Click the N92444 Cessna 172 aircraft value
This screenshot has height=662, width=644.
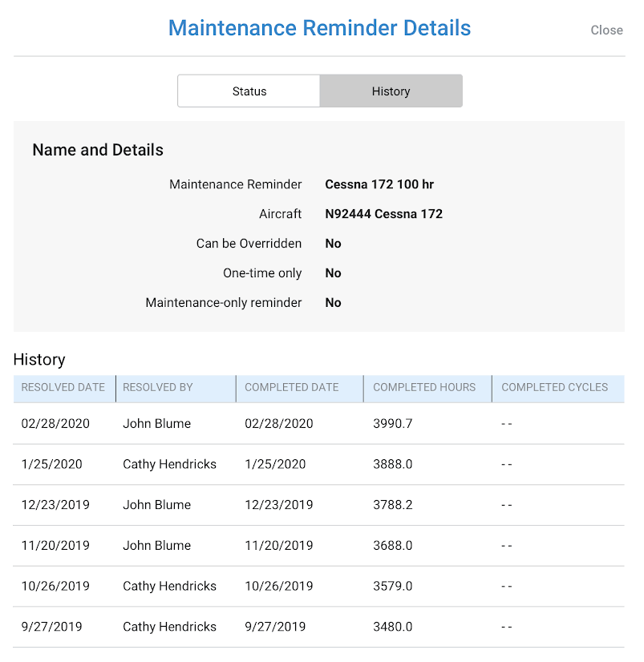[x=383, y=214]
